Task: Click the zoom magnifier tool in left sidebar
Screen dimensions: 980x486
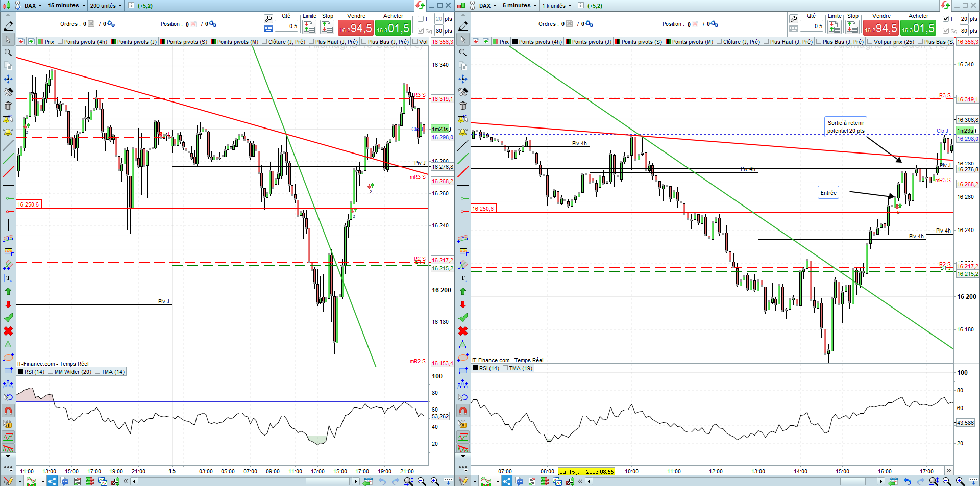Action: point(8,53)
